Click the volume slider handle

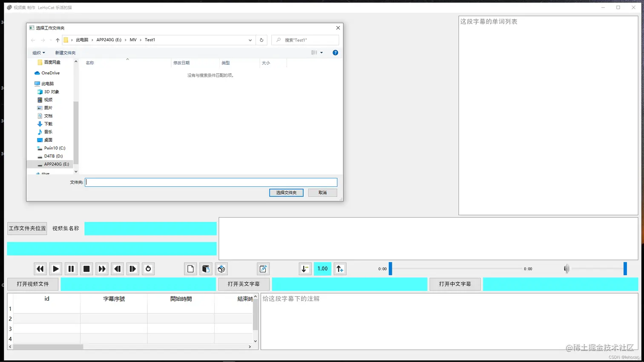pyautogui.click(x=625, y=269)
